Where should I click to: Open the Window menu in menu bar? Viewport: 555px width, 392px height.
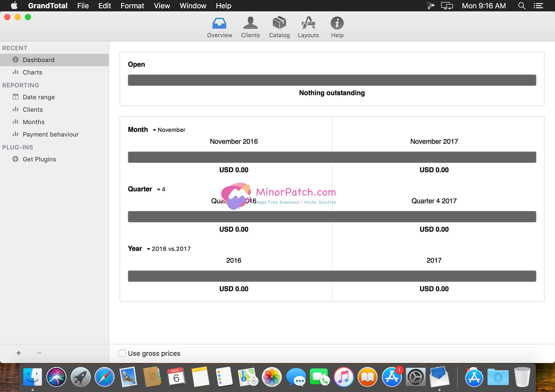click(193, 6)
